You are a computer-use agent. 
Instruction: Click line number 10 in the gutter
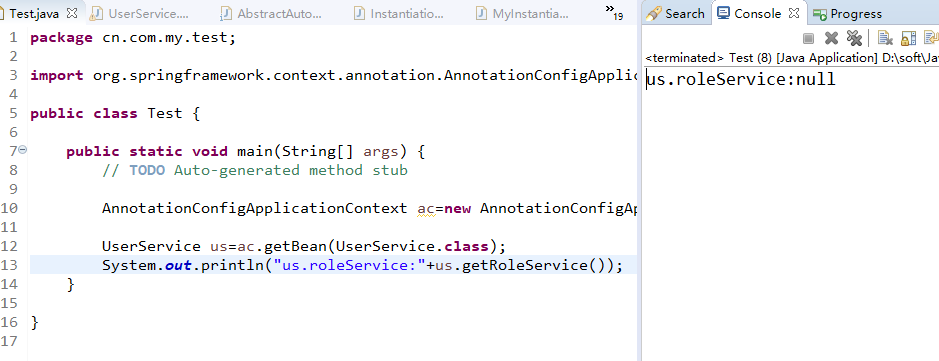click(x=9, y=208)
